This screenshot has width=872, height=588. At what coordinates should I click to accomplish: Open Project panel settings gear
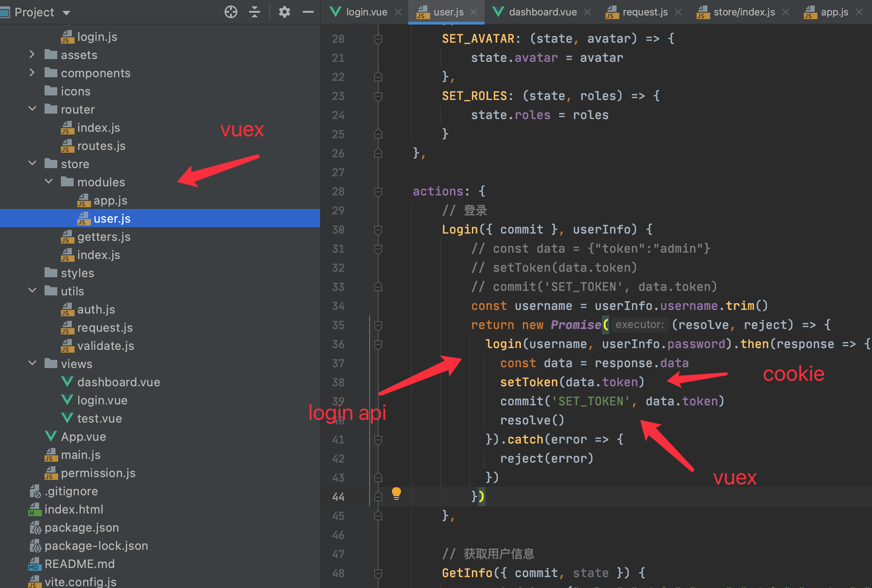[285, 12]
